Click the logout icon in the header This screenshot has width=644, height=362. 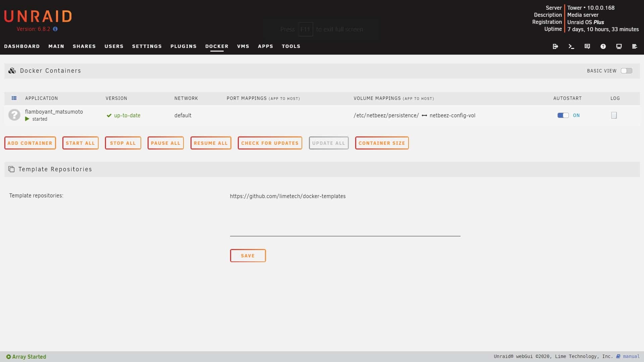(x=555, y=47)
